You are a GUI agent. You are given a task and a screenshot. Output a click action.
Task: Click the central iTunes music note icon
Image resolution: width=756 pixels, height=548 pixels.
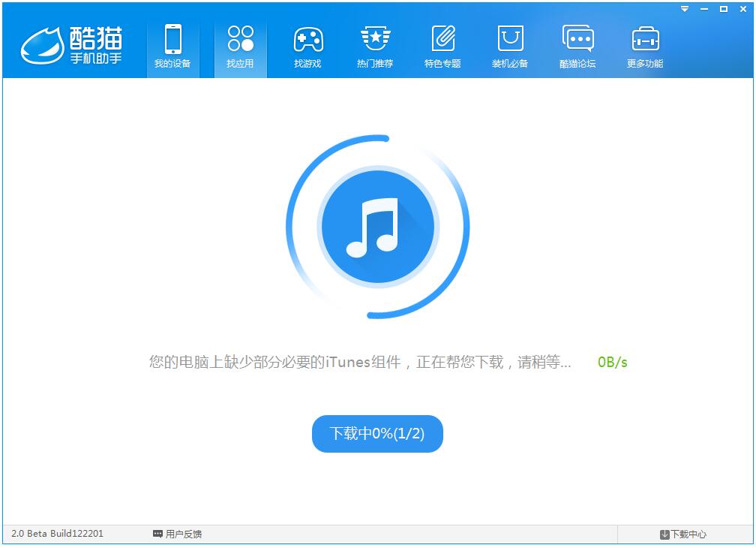click(x=377, y=227)
